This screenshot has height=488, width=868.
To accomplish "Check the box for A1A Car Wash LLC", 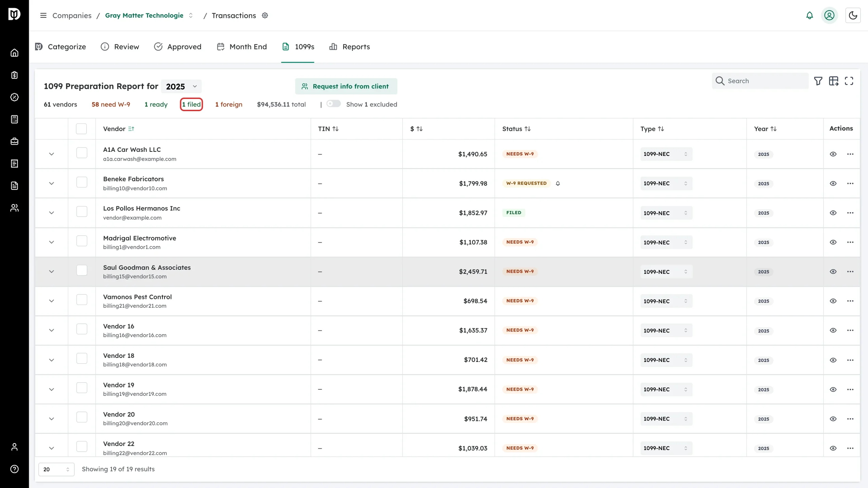I will pos(82,153).
